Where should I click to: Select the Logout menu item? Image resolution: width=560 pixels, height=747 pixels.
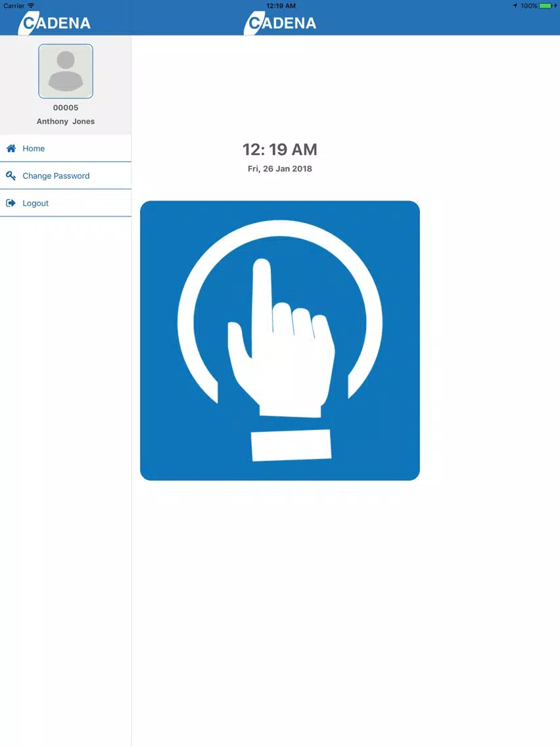tap(66, 203)
